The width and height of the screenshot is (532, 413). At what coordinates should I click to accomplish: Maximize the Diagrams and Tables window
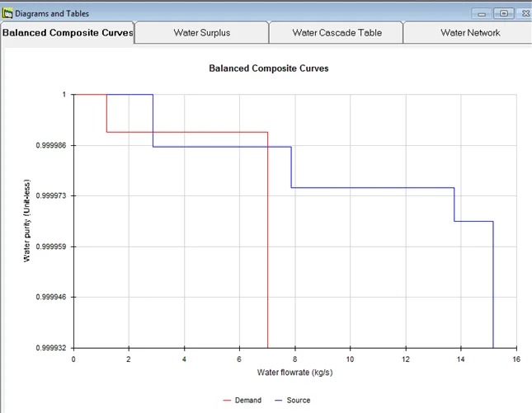503,13
